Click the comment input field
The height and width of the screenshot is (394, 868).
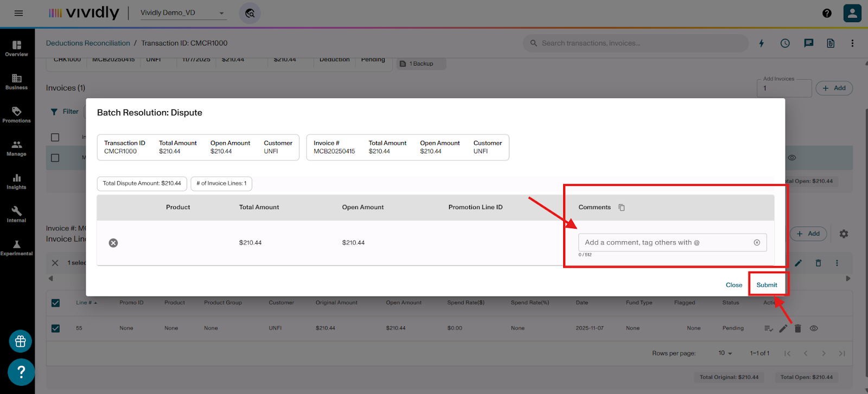pyautogui.click(x=665, y=243)
